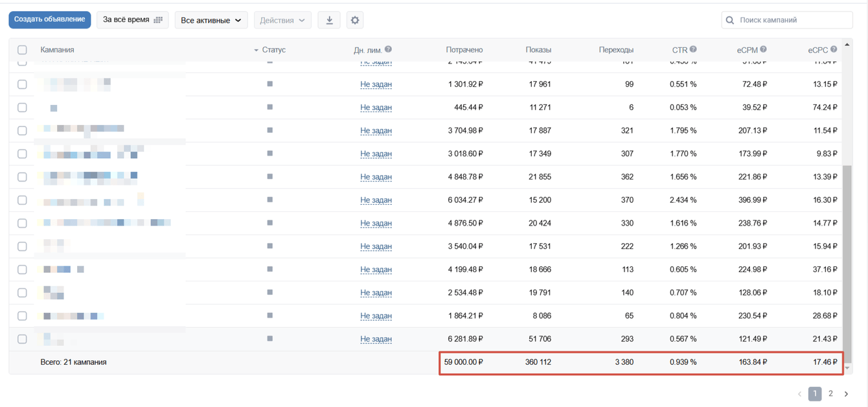
Task: Click the help icon next to Дн. лим.
Action: (x=388, y=49)
